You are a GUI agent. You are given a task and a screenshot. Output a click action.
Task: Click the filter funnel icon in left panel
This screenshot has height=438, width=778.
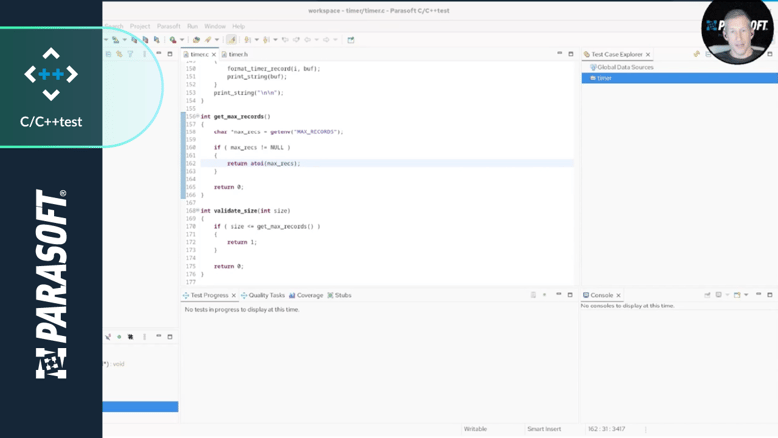coord(130,54)
